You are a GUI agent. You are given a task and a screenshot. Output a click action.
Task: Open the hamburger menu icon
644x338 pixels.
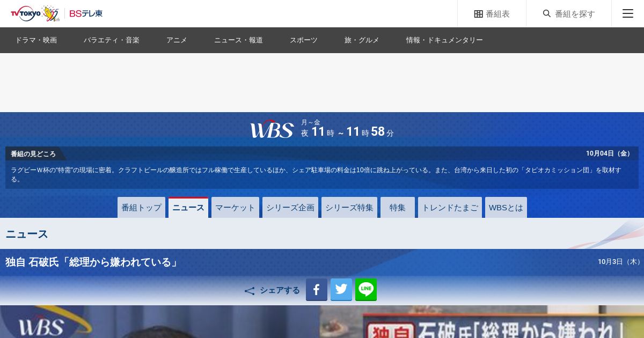coord(628,13)
